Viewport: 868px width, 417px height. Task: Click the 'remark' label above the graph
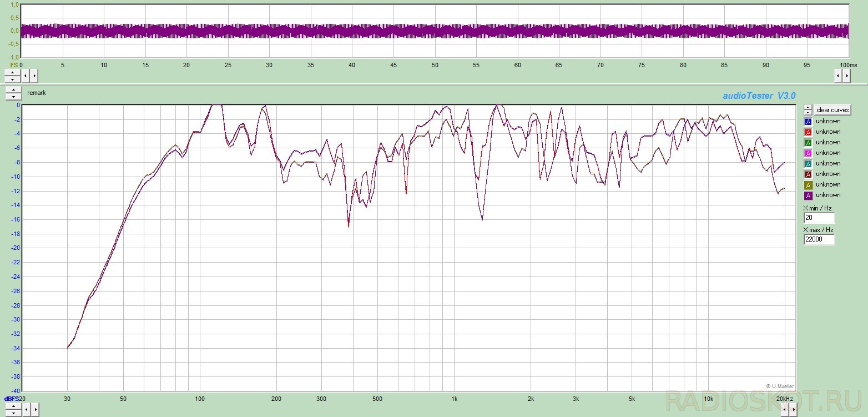(x=37, y=93)
